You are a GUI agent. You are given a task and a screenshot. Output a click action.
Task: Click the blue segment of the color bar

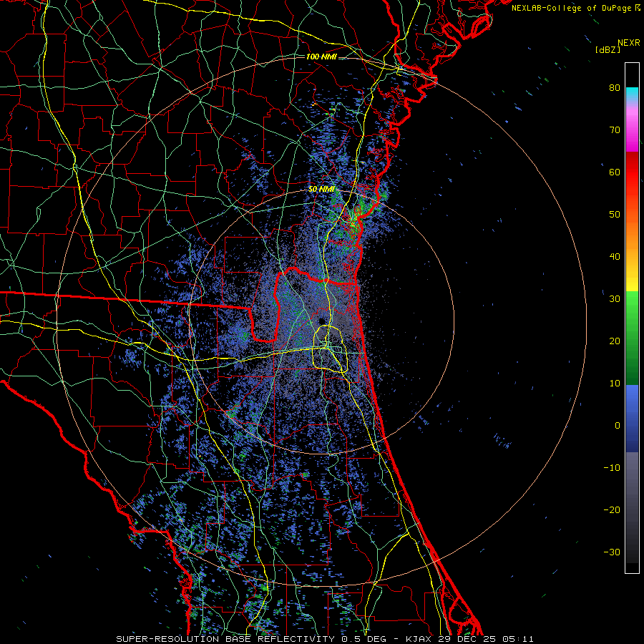(632, 419)
